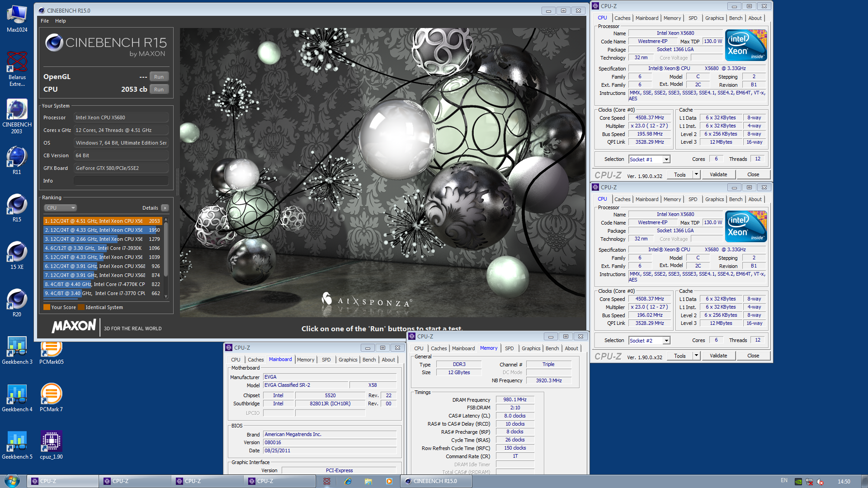868x488 pixels.
Task: Open the File menu in Cinebench
Action: tap(45, 21)
